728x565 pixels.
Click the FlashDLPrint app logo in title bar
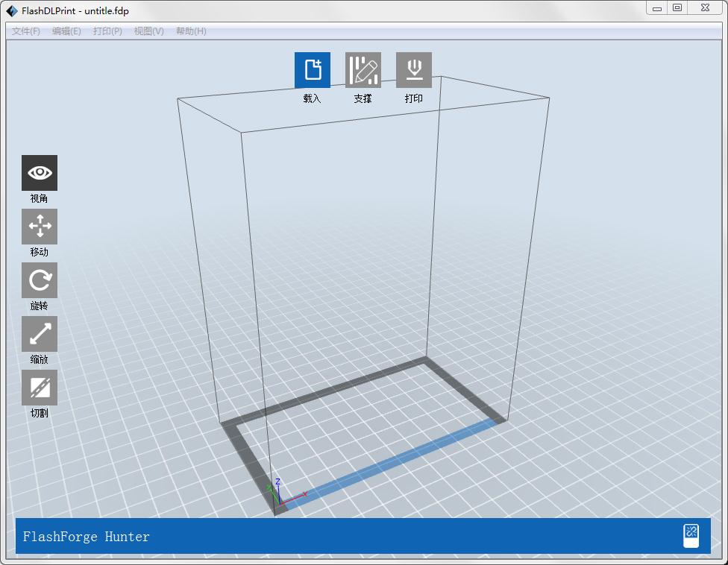click(12, 10)
